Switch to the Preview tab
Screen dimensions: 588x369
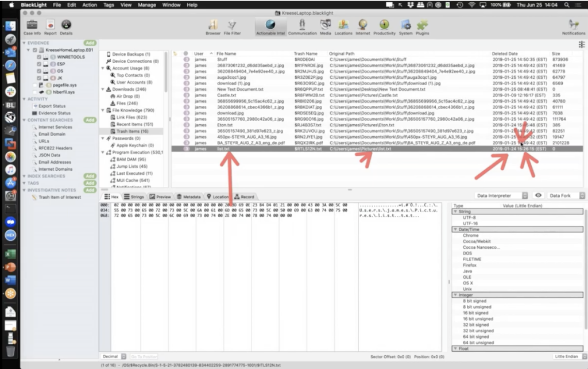tap(160, 197)
